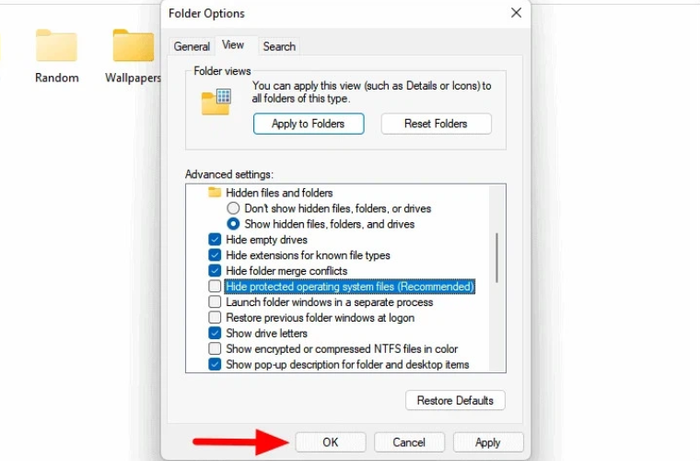Click Reset Folders button
This screenshot has width=700, height=461.
[x=436, y=124]
